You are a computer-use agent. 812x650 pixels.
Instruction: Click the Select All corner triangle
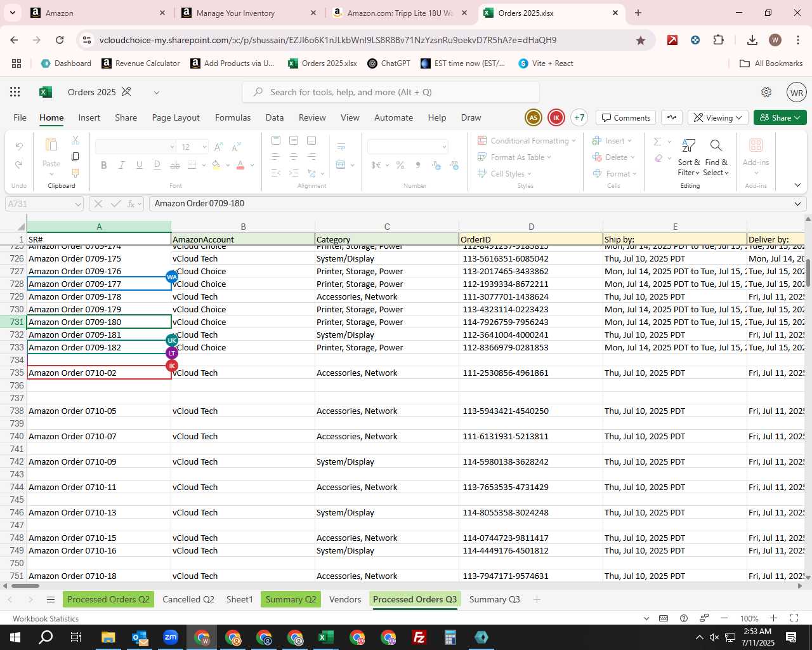[x=21, y=227]
